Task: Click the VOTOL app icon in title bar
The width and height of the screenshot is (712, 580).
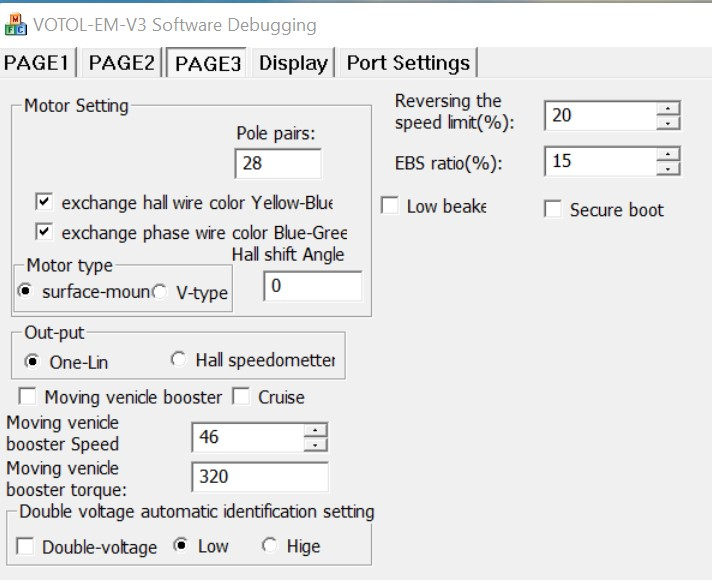Action: pos(16,24)
